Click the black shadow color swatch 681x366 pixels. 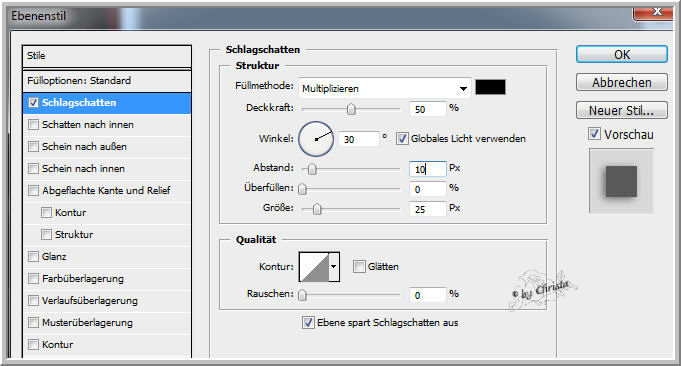click(490, 87)
